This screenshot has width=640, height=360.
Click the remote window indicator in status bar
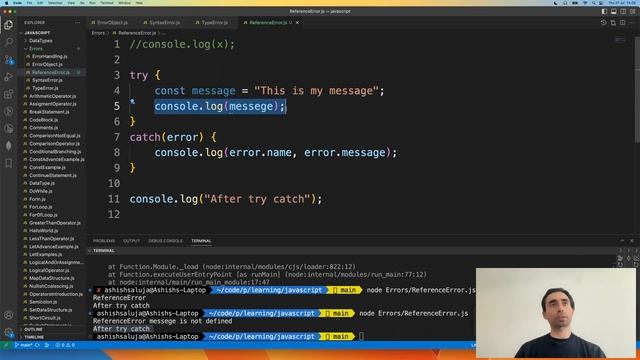[x=6, y=345]
